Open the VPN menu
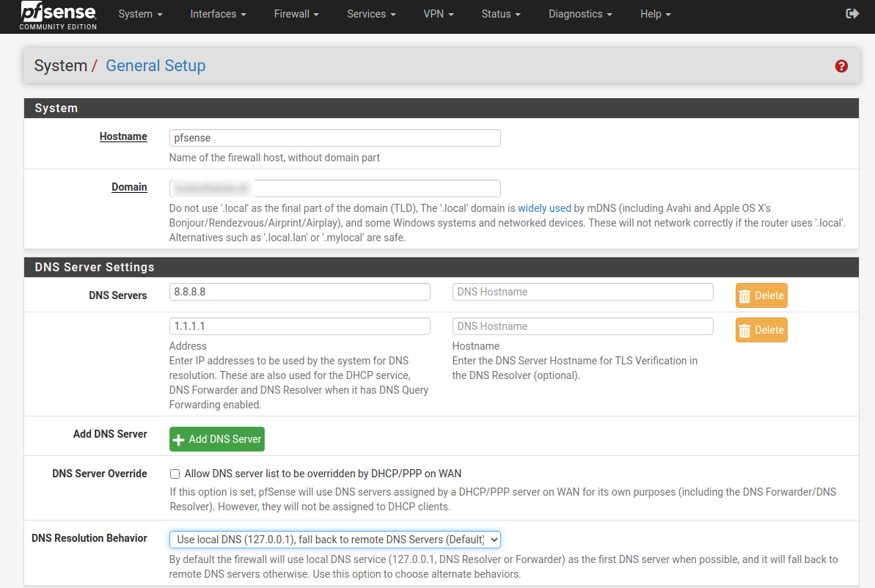Screen dimensions: 875x588 coord(439,14)
